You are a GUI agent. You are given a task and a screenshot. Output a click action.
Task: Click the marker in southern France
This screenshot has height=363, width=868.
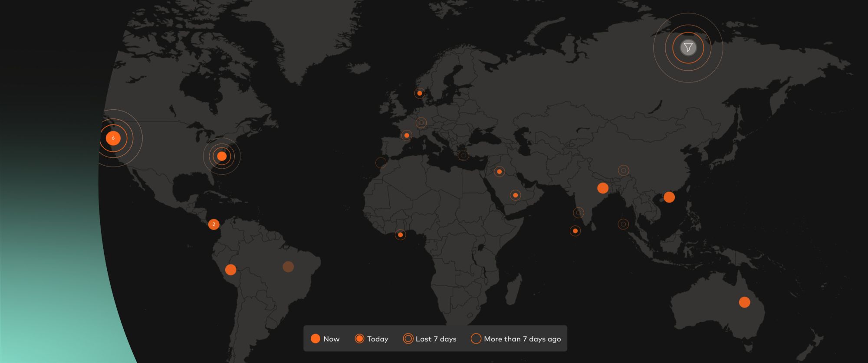[x=406, y=136]
